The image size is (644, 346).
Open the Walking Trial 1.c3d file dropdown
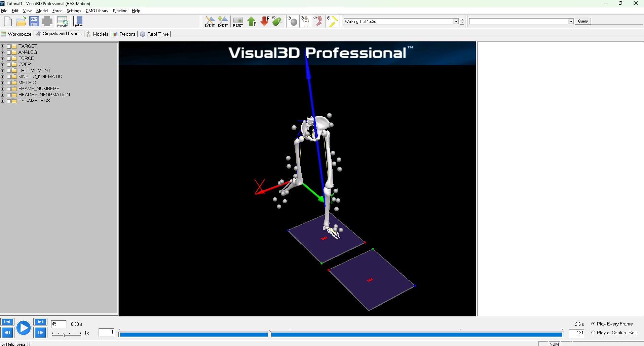[456, 22]
